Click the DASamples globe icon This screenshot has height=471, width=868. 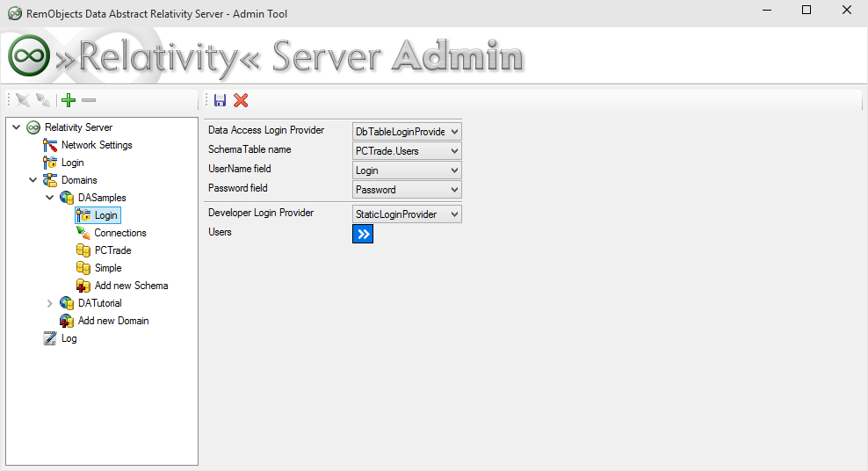point(67,198)
